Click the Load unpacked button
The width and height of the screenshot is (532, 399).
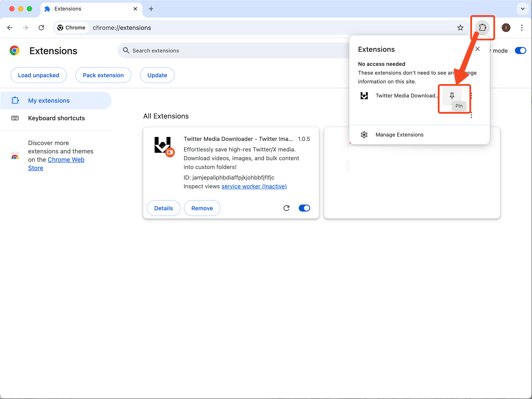tap(38, 75)
